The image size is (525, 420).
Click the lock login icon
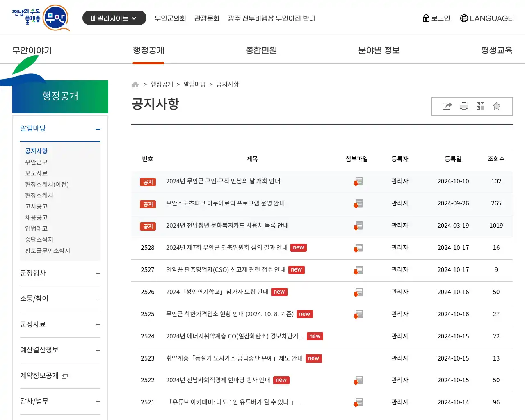[x=426, y=18]
